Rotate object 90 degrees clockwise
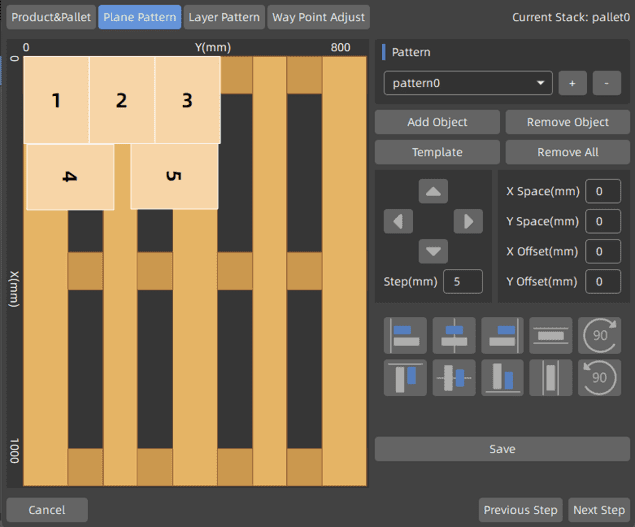 tap(599, 335)
